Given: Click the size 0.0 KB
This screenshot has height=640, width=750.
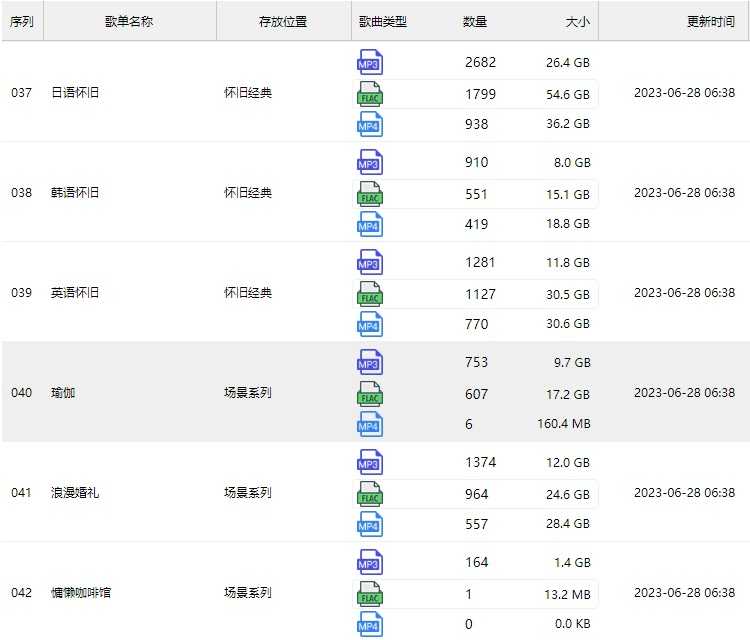Looking at the screenshot, I should coord(573,624).
